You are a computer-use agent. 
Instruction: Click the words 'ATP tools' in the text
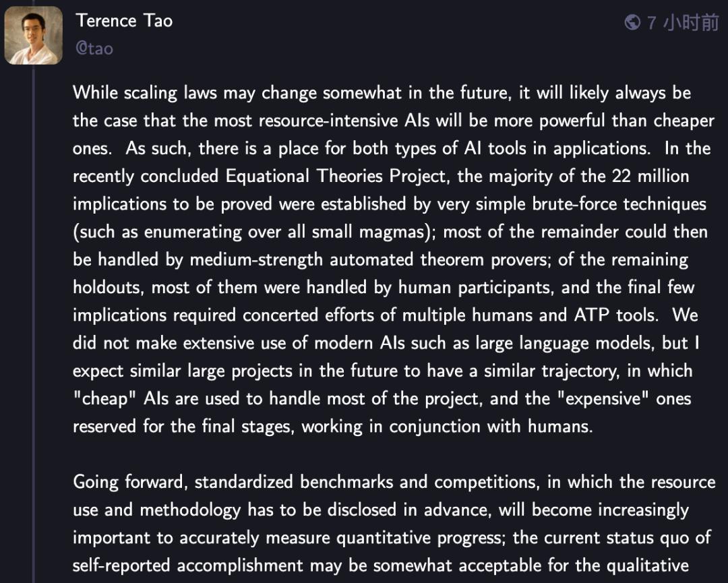tap(616, 315)
